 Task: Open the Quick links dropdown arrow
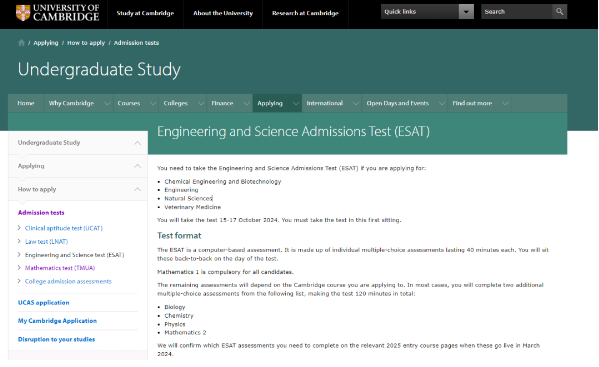click(466, 11)
